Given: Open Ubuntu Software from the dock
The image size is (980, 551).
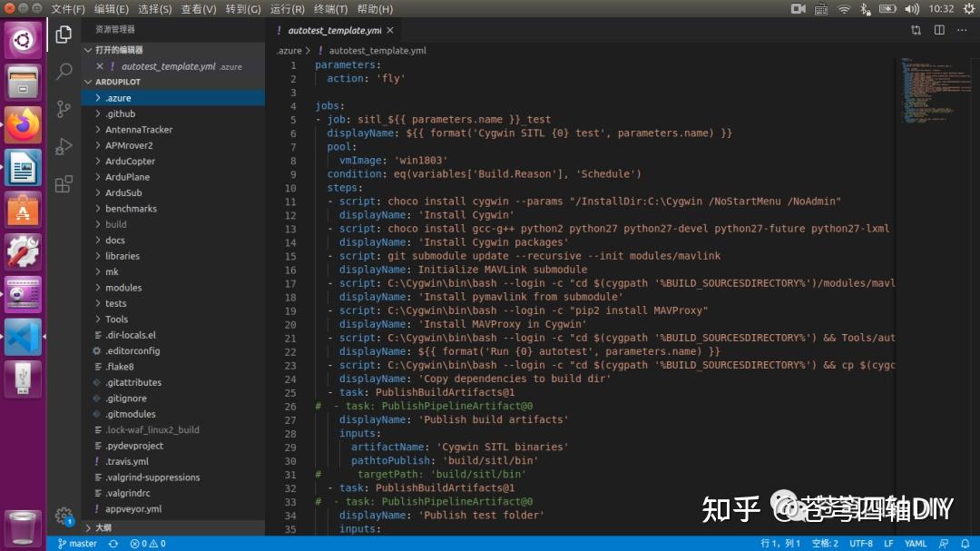Looking at the screenshot, I should (x=23, y=210).
